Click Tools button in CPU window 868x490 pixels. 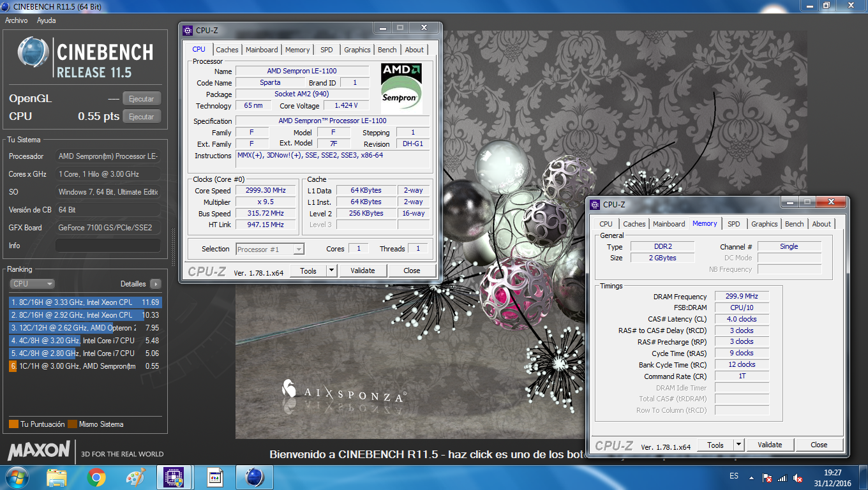308,271
